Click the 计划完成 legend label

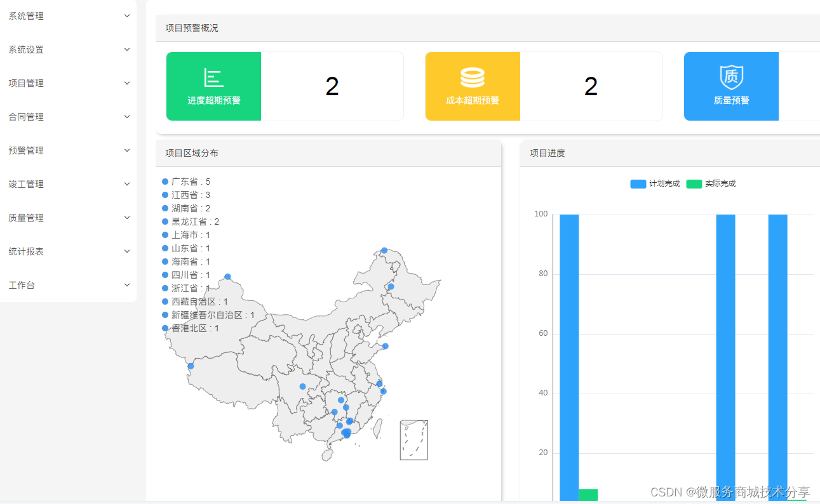(664, 183)
